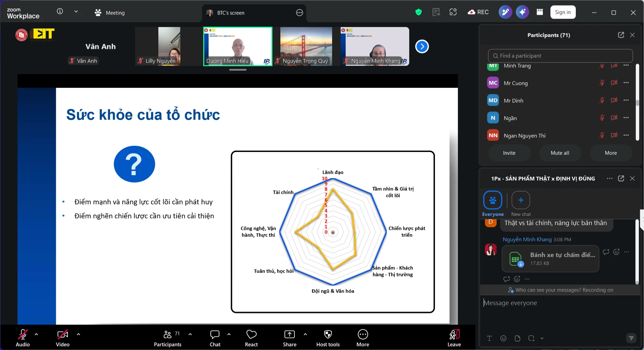Toggle mute for Ngan Nguyen Thi
The width and height of the screenshot is (644, 350).
coord(602,135)
